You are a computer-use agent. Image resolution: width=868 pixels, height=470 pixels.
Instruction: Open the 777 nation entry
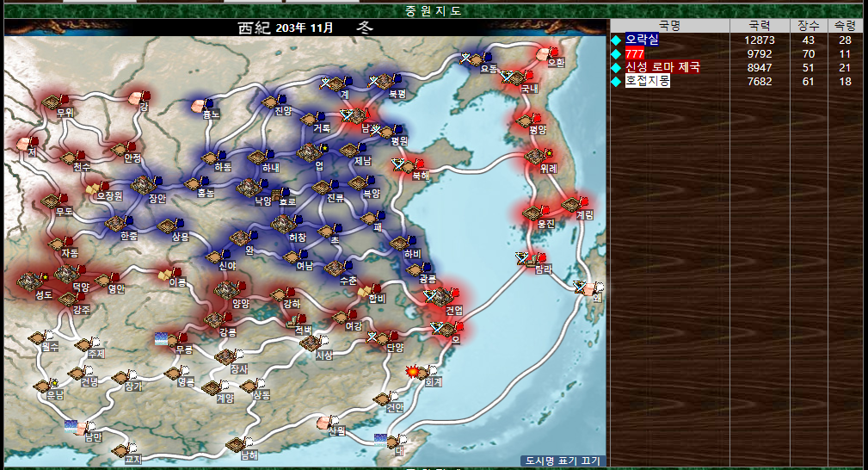coord(634,53)
